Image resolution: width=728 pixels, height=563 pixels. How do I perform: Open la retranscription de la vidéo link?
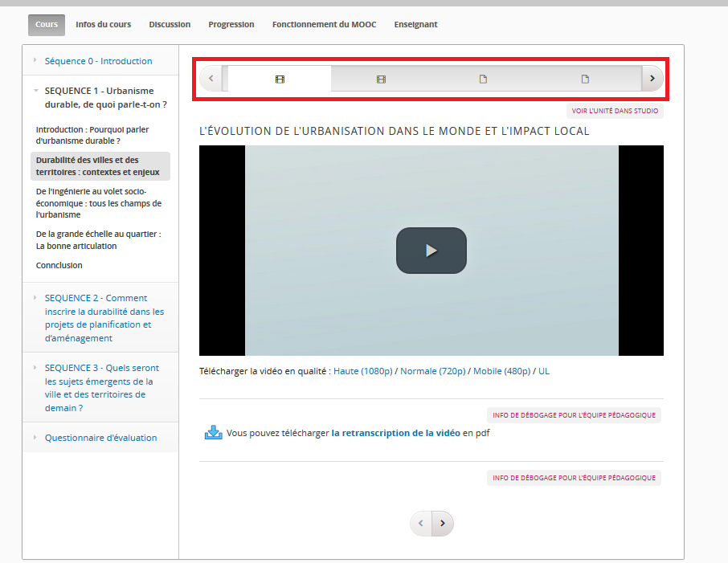pyautogui.click(x=395, y=433)
